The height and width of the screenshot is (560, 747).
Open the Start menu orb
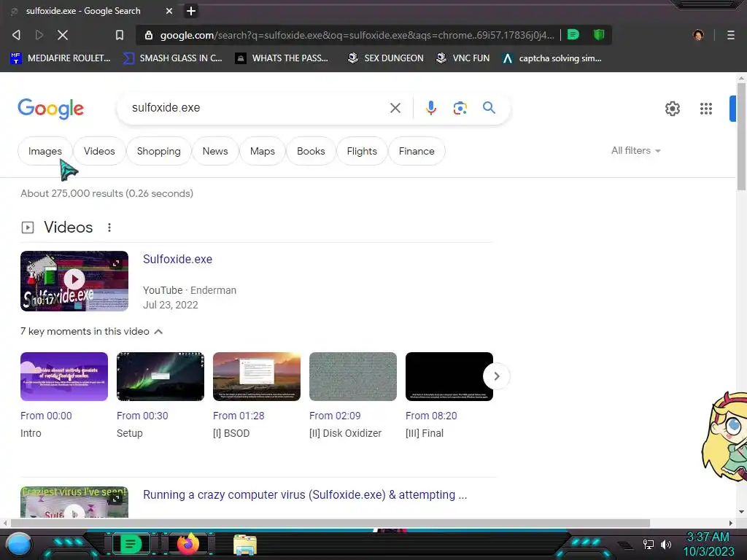tap(18, 544)
